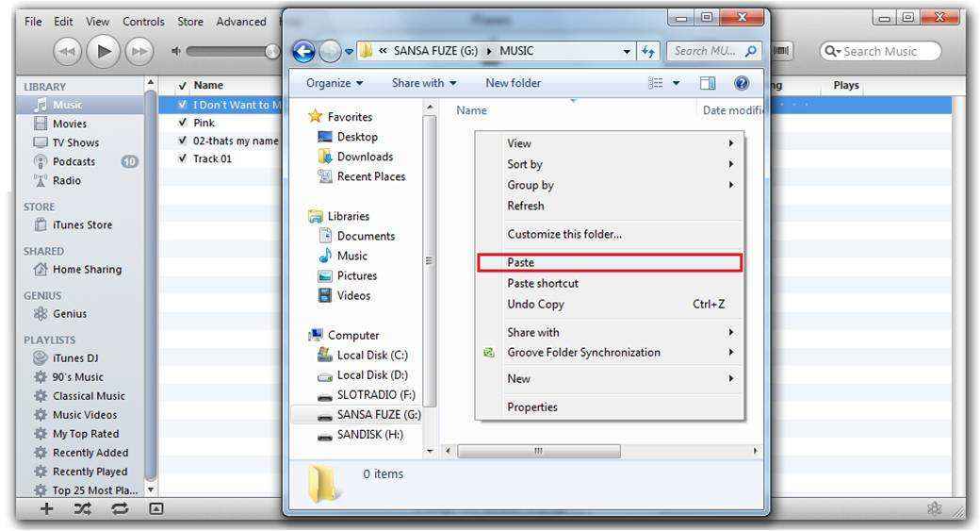Toggle shuffle in iTunes bottom bar
The image size is (980, 531).
click(83, 508)
